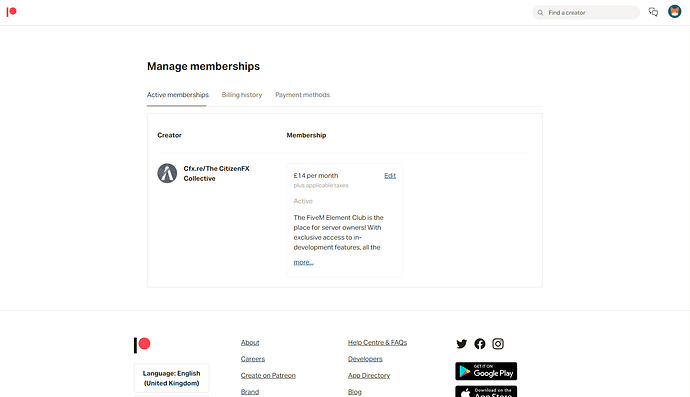
Task: Open the App Directory footer link
Action: pyautogui.click(x=369, y=375)
